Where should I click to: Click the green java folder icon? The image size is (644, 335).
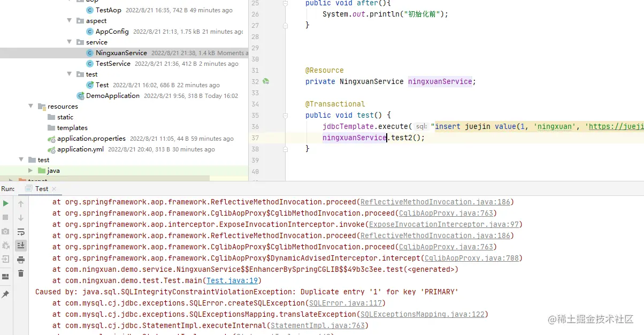tap(42, 171)
